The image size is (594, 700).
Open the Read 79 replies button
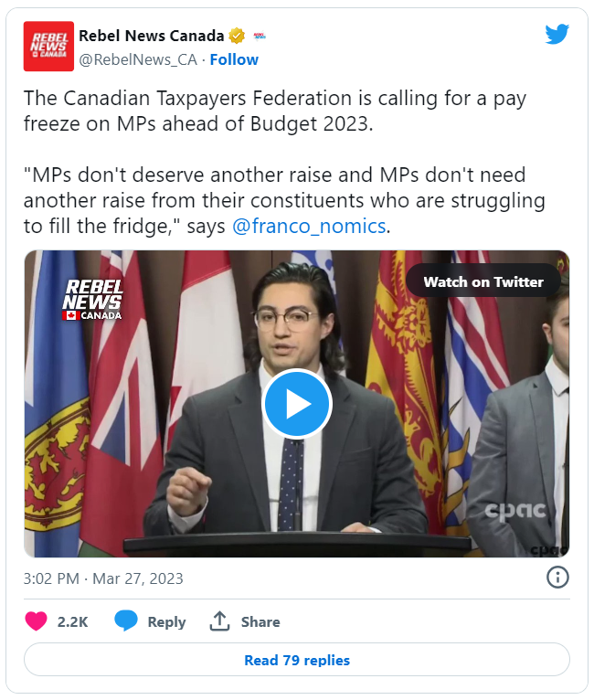(297, 660)
